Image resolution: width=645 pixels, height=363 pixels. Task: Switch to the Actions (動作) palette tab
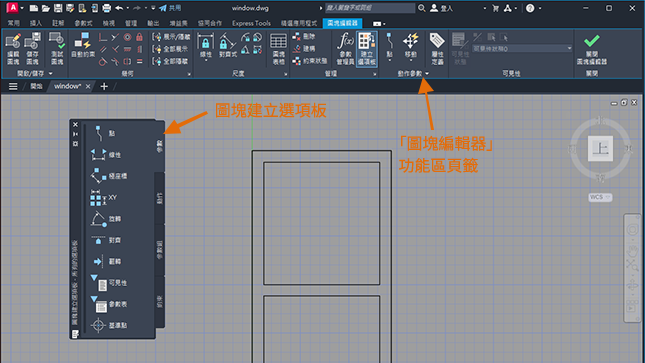tap(160, 198)
